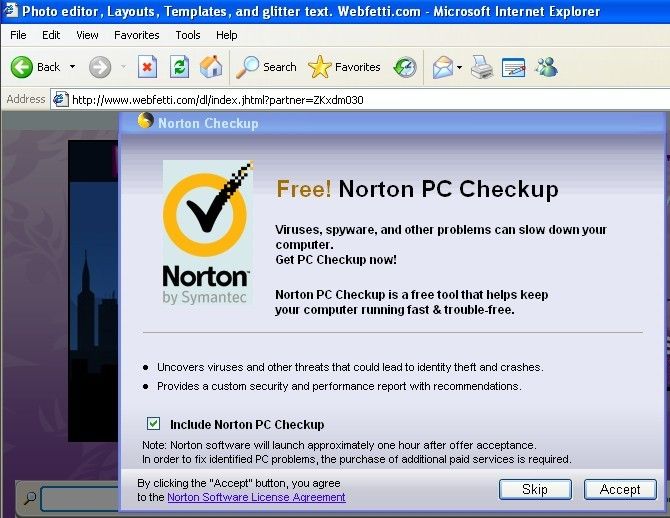
Task: Open the Tools menu
Action: 188,35
